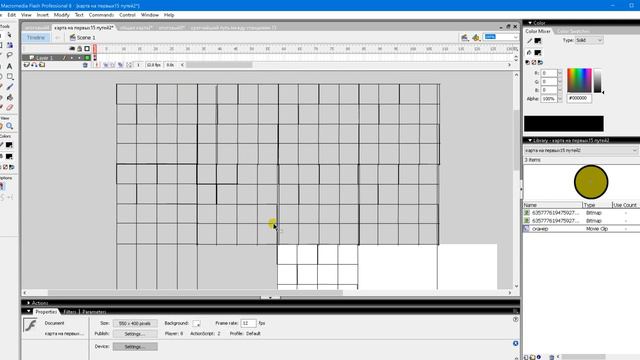Expand the Actions panel
The height and width of the screenshot is (360, 640).
point(28,303)
